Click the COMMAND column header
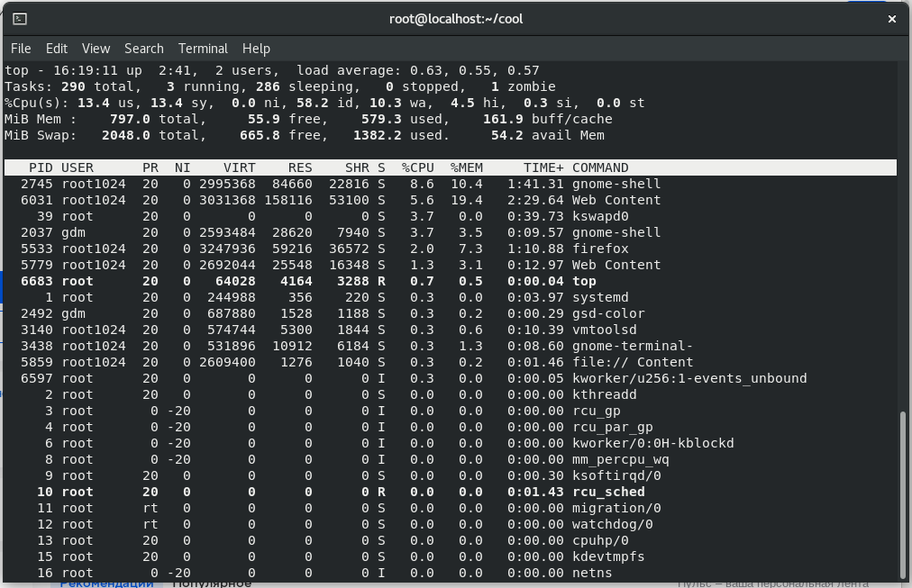This screenshot has width=912, height=588. click(x=600, y=167)
